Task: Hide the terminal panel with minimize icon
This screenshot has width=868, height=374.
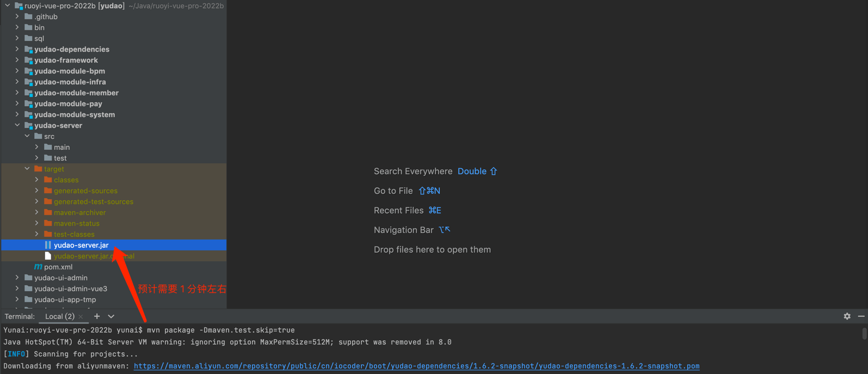Action: point(861,316)
